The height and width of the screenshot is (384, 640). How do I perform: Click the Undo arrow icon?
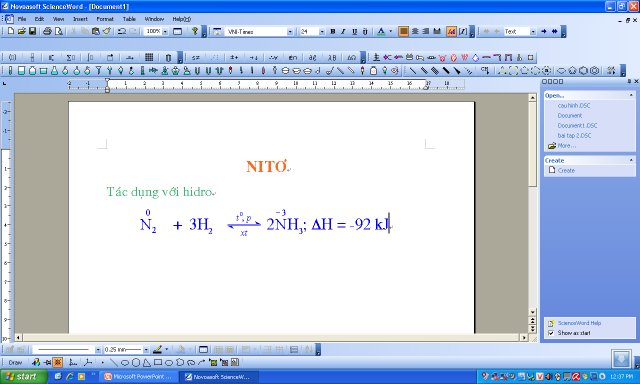tap(122, 31)
